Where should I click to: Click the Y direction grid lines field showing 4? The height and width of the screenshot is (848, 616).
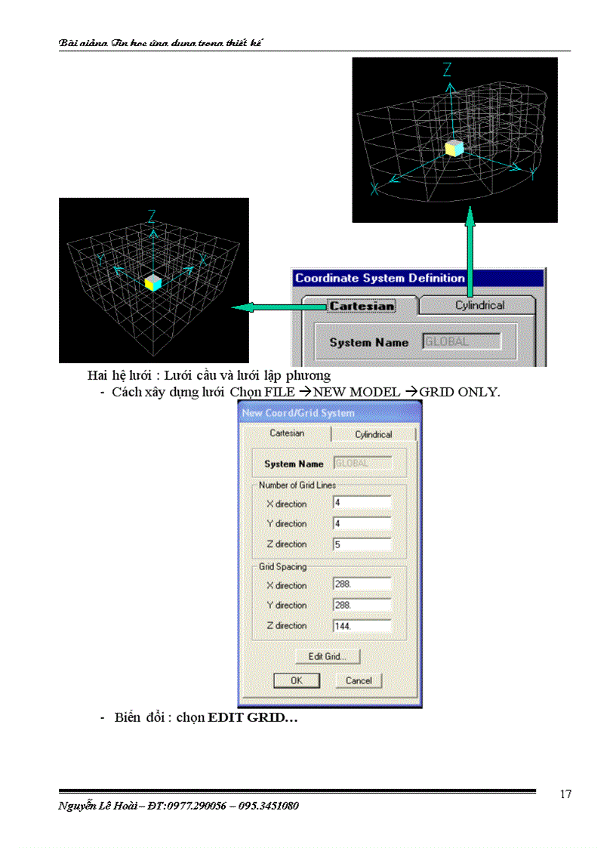(x=362, y=524)
